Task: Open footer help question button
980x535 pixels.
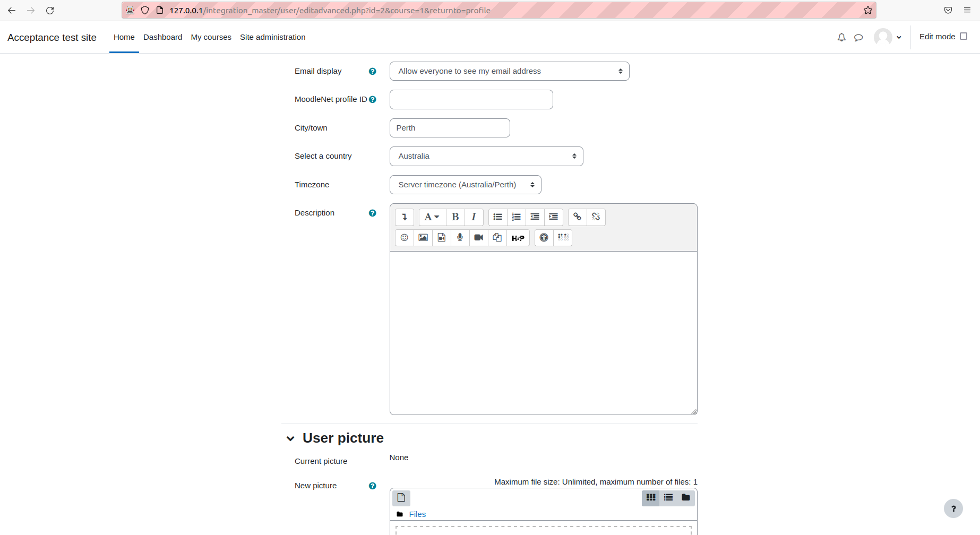Action: [953, 508]
